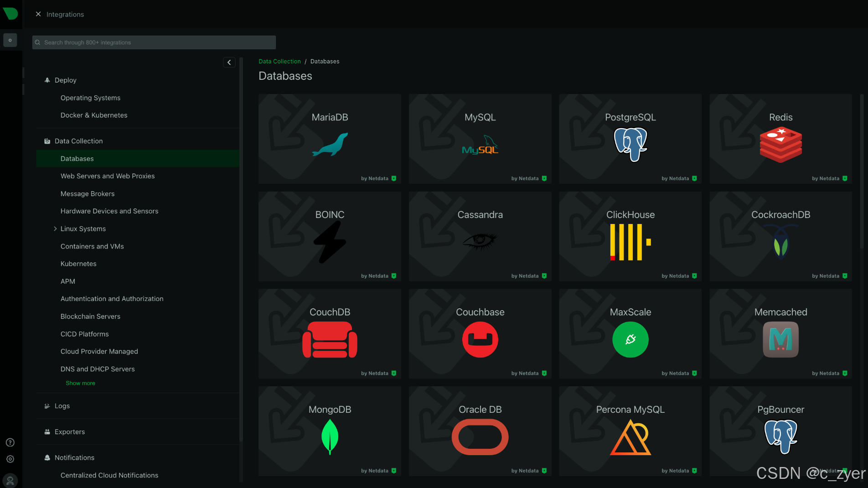Click the Netdata badge icon on ClickHouse card
This screenshot has height=488, width=868.
(x=694, y=276)
